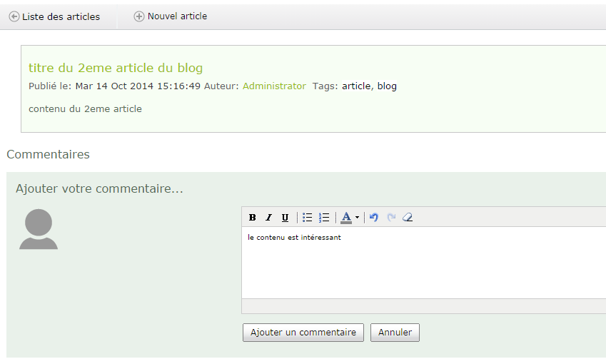Select the 'article' tag link
606x364 pixels.
coord(356,86)
